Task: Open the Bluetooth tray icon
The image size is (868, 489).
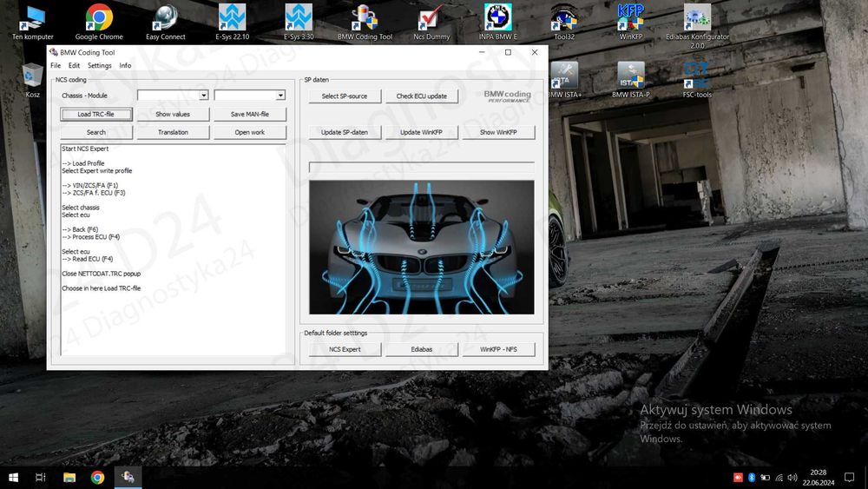Action: (x=752, y=478)
